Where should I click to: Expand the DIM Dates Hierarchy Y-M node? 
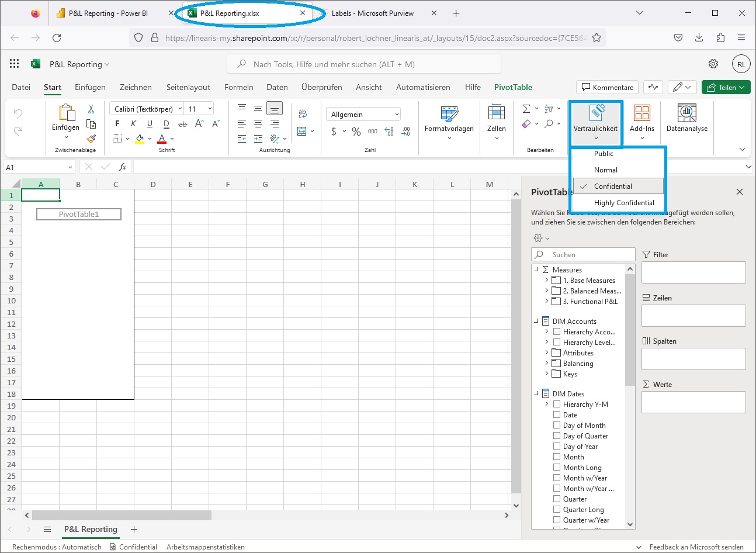click(x=546, y=404)
